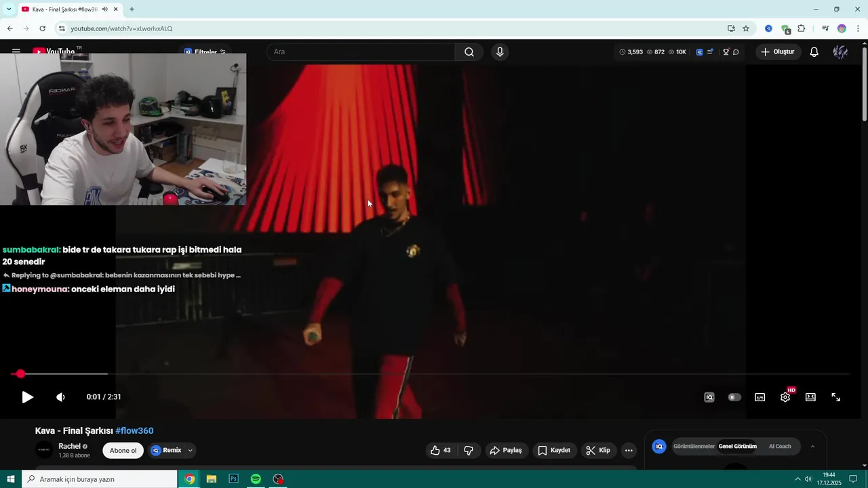Open the YouTube hamburger guide menu

pyautogui.click(x=16, y=52)
